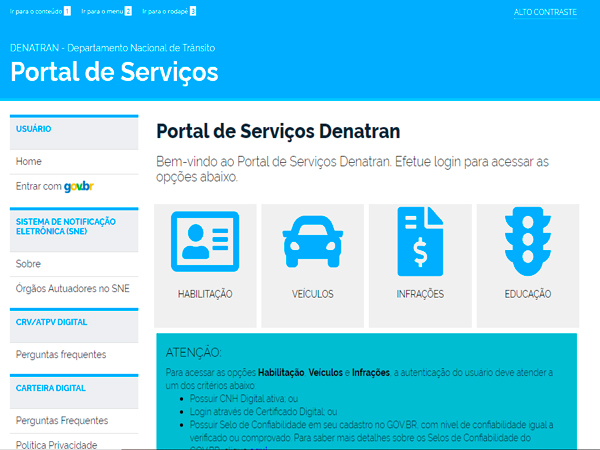600x450 pixels.
Task: Jump using 'Ir para o rodapé' link
Action: tap(169, 11)
